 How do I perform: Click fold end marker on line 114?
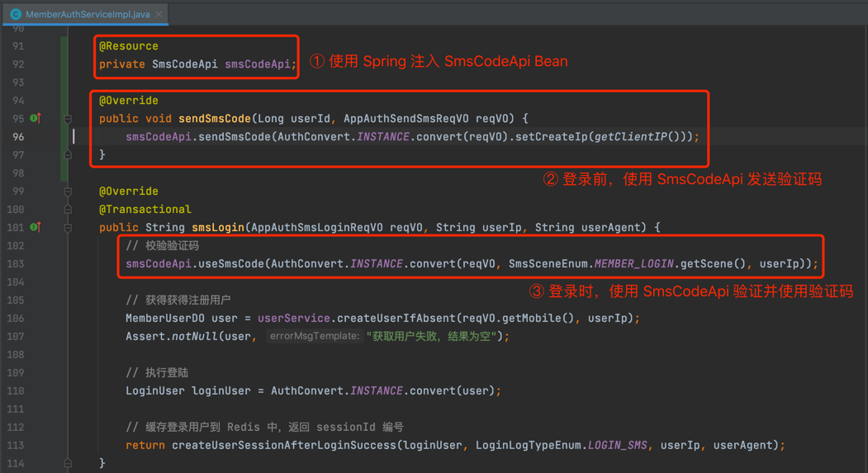tap(68, 463)
